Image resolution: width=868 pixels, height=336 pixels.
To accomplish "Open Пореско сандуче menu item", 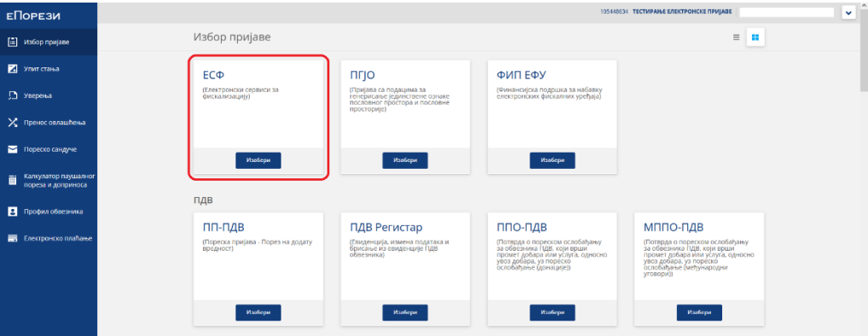I will point(48,149).
